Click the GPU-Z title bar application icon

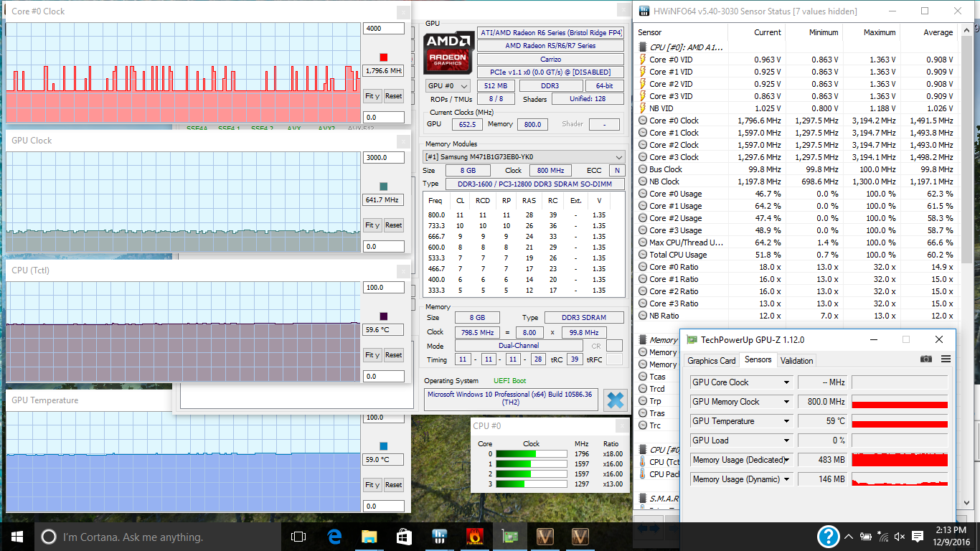pos(691,339)
